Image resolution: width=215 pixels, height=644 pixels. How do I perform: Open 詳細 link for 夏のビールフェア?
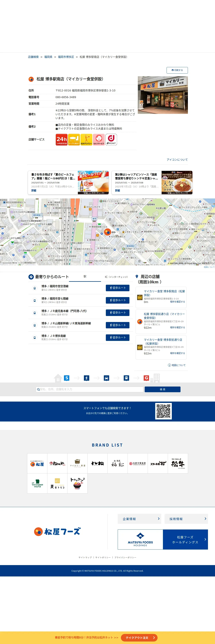point(34,190)
